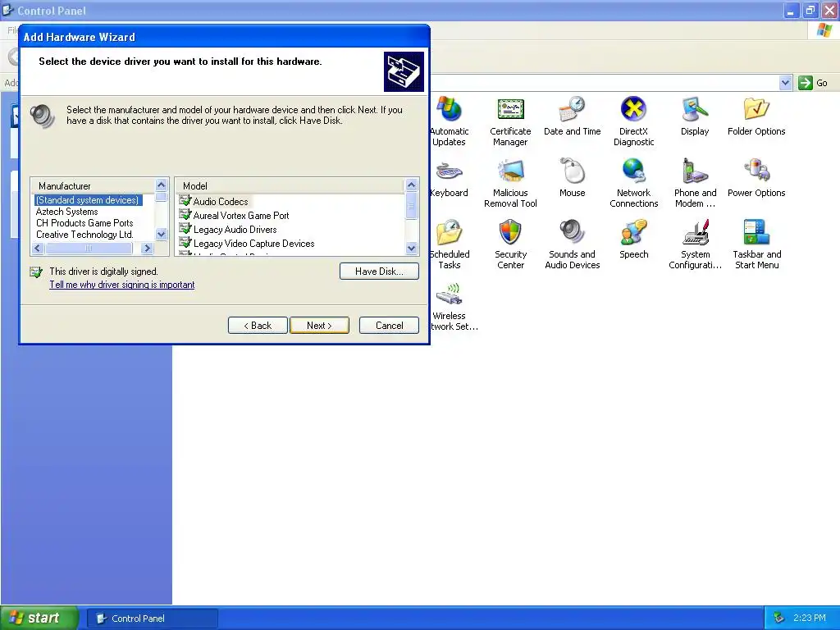Screen dimensions: 840x630
Task: Click the Start button on taskbar
Action: tap(39, 618)
